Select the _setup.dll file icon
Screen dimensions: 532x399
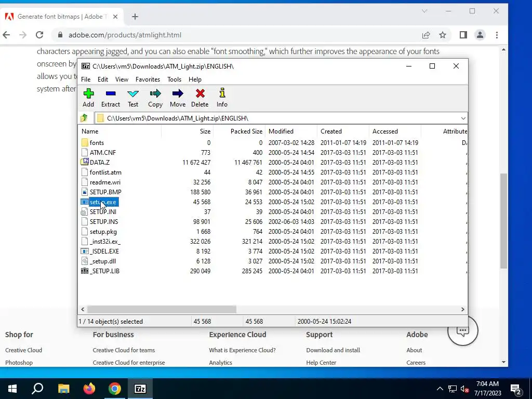85,261
